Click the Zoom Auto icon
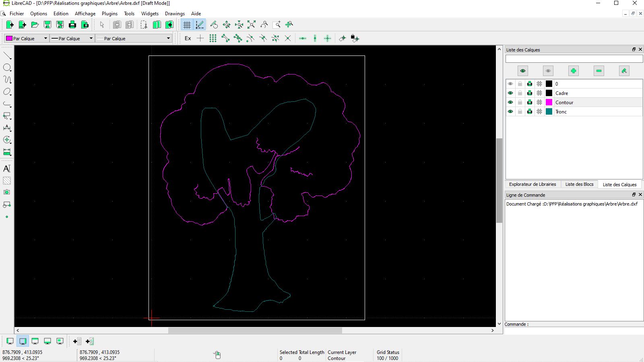This screenshot has width=644, height=362. (x=252, y=25)
